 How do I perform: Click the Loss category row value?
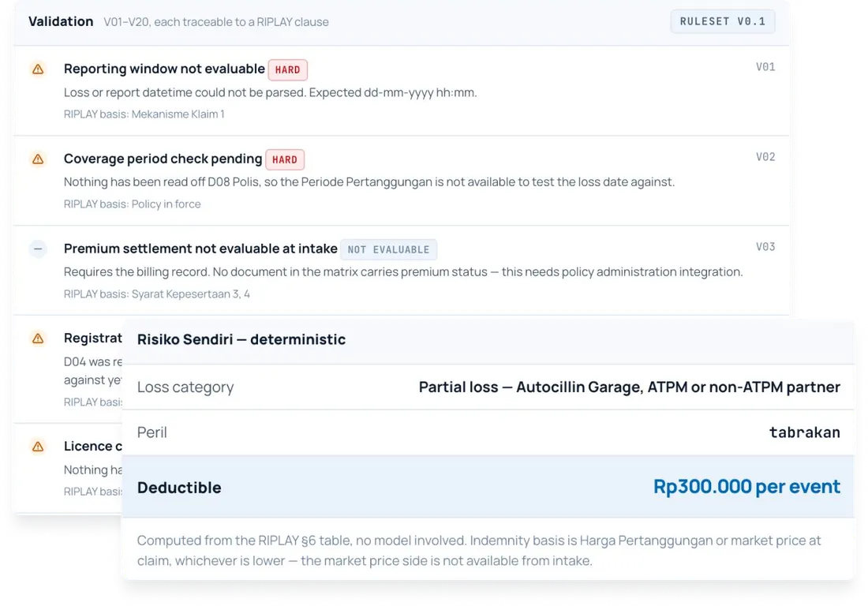(x=630, y=387)
